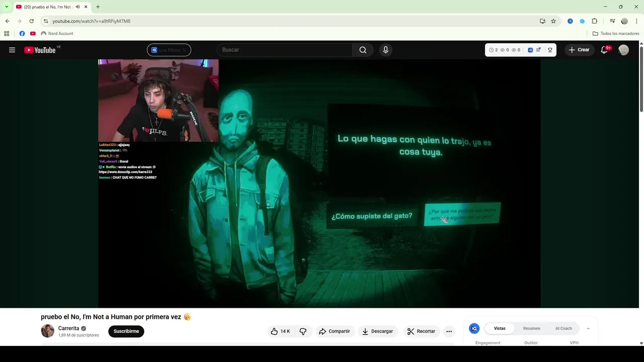
Task: Open the YouTube bookmark in bookmarks bar
Action: click(33, 34)
